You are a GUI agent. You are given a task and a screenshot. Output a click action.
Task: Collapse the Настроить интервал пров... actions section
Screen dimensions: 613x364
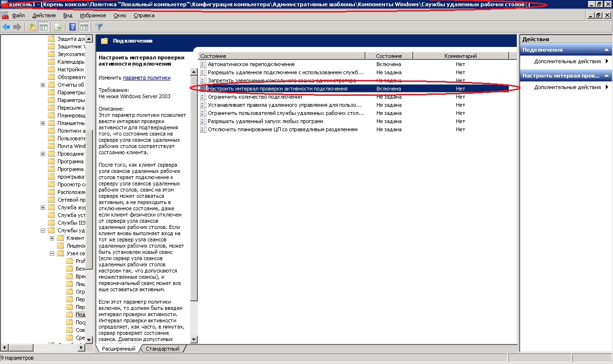[607, 76]
